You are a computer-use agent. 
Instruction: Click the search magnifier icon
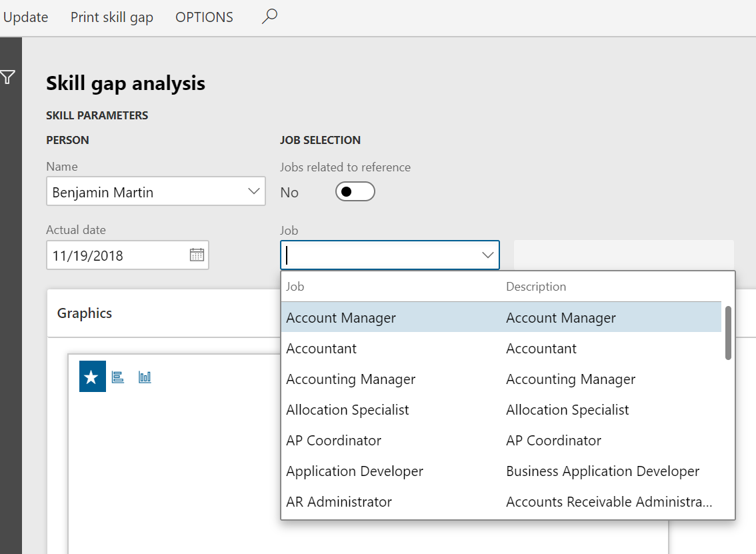pyautogui.click(x=269, y=17)
